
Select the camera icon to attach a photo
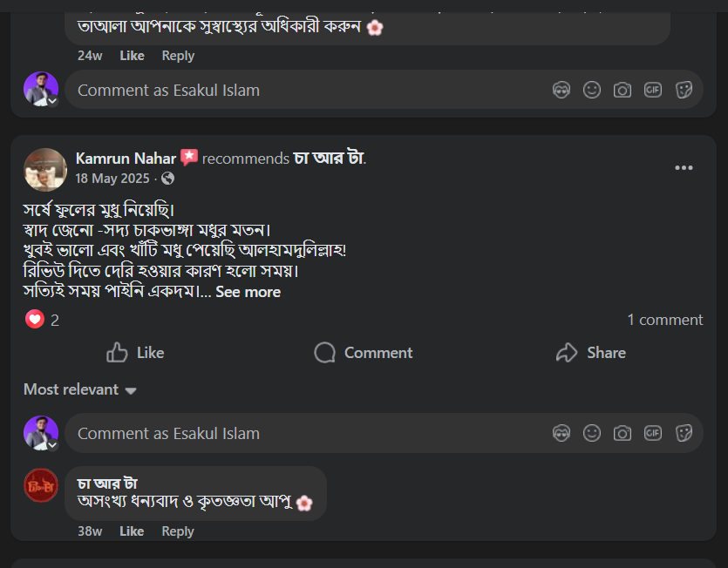point(623,432)
